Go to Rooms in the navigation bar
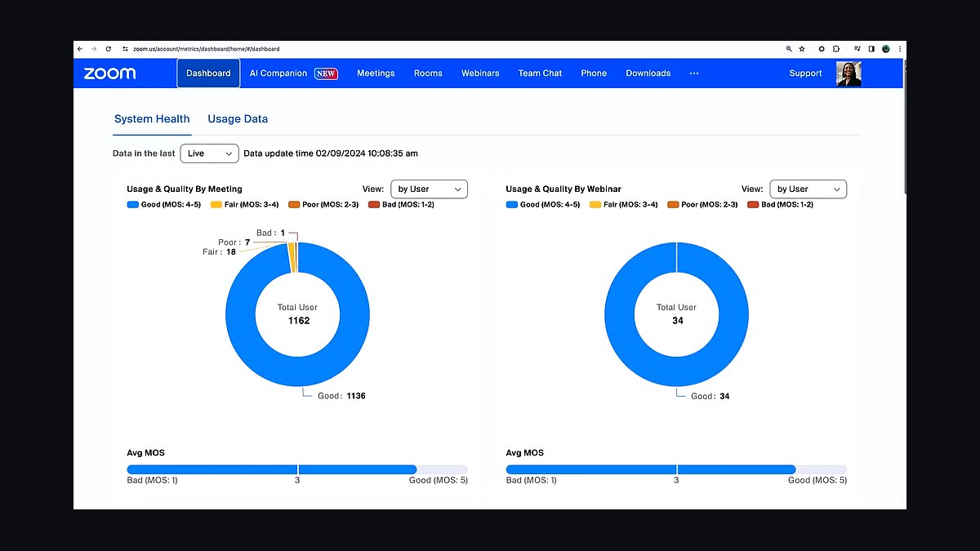The height and width of the screenshot is (551, 980). point(428,73)
